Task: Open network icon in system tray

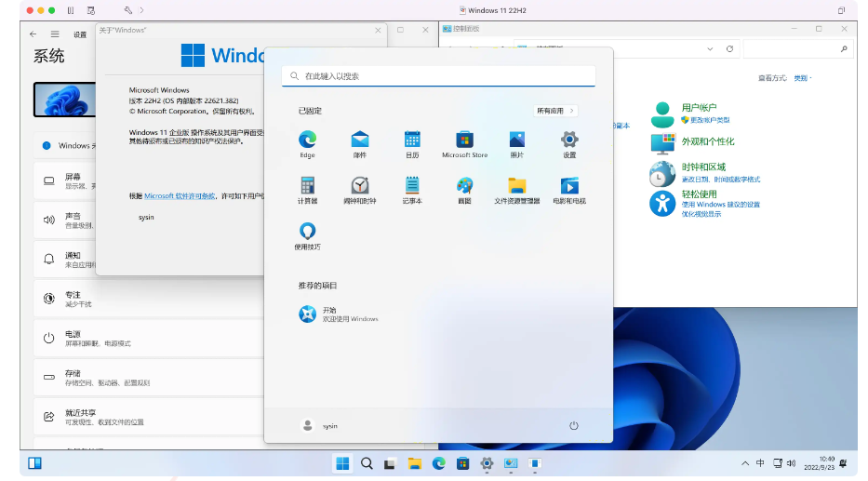Action: 777,463
